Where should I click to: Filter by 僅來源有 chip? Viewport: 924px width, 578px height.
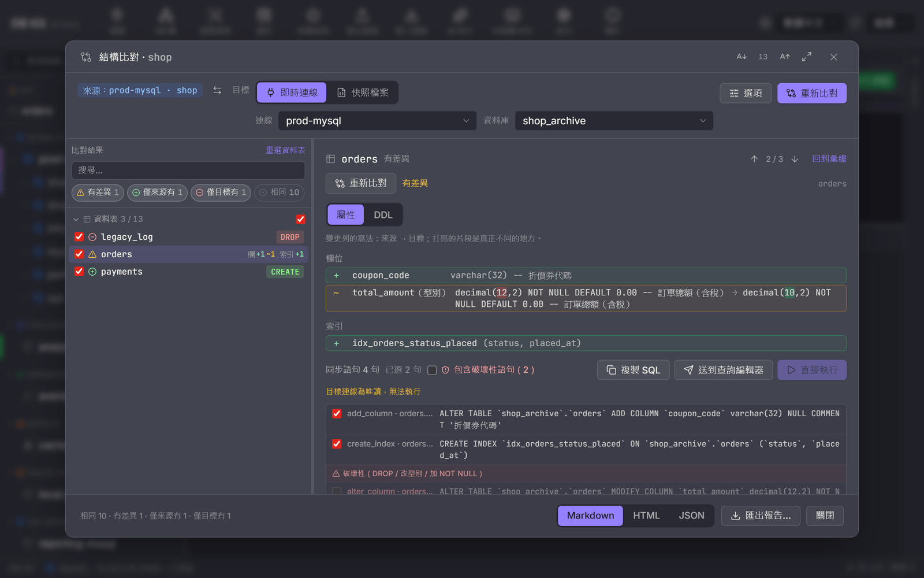tap(157, 192)
